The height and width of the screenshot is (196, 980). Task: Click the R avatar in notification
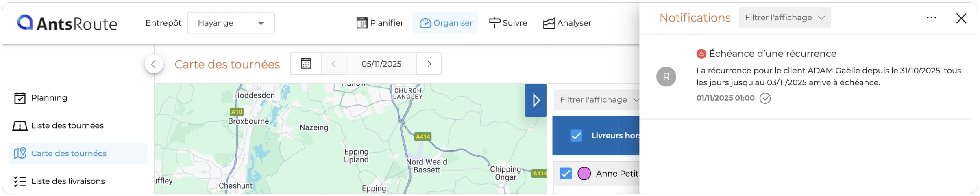click(x=666, y=77)
